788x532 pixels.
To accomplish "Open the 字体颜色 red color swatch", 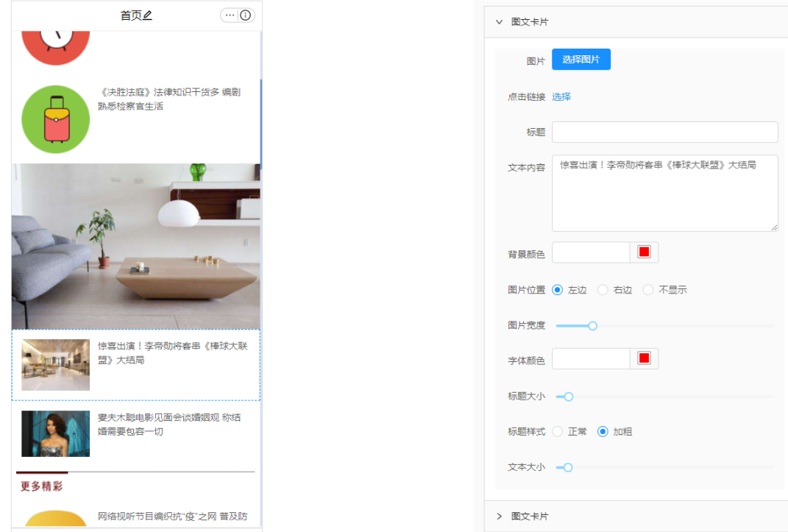I will pyautogui.click(x=645, y=358).
